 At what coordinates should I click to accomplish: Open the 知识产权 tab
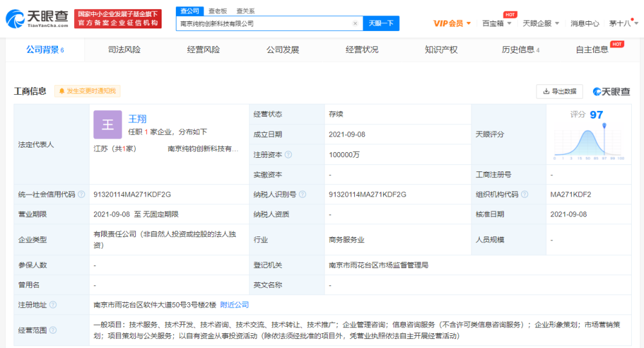441,50
